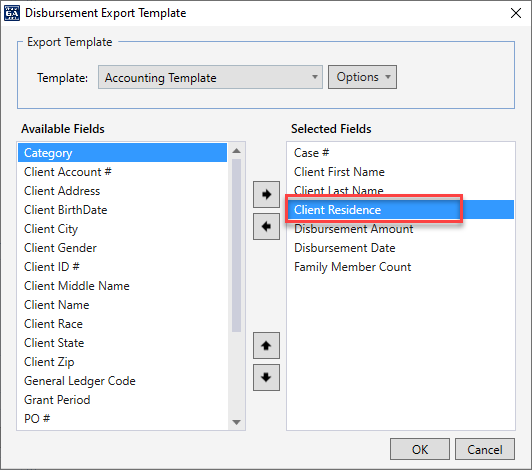Select Category in the Available Fields list
The height and width of the screenshot is (470, 532).
[122, 153]
